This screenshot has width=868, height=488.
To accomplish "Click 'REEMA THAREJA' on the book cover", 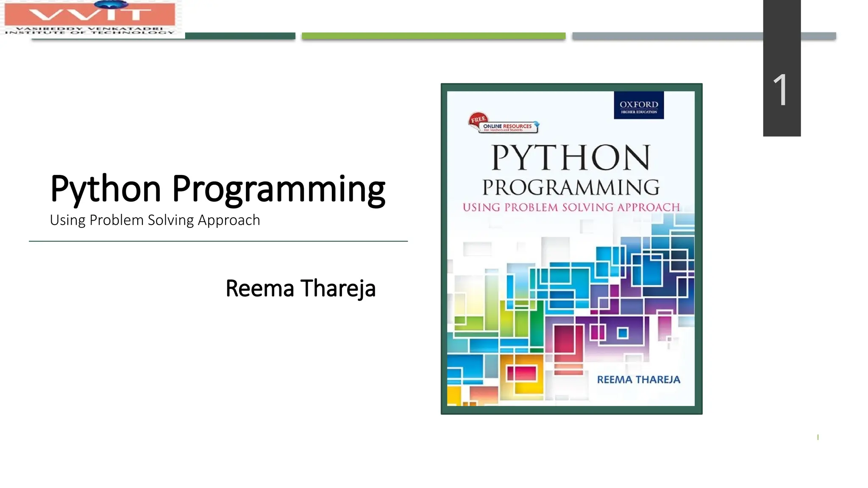I will [638, 380].
